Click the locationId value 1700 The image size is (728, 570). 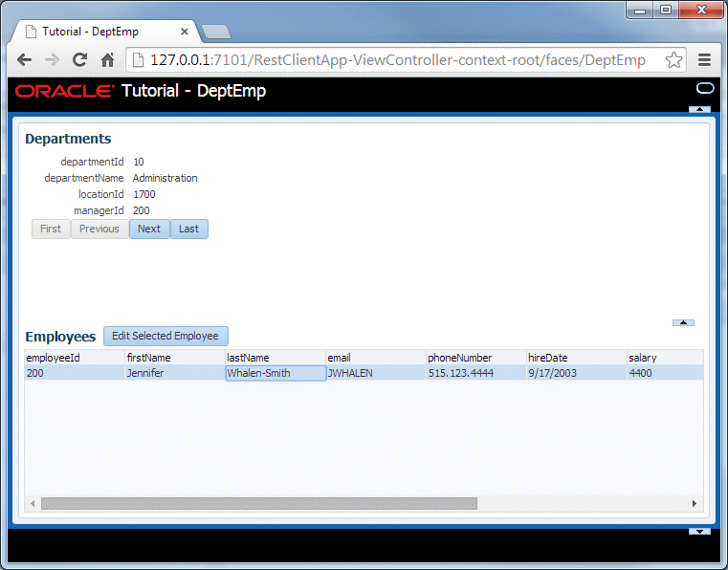143,194
